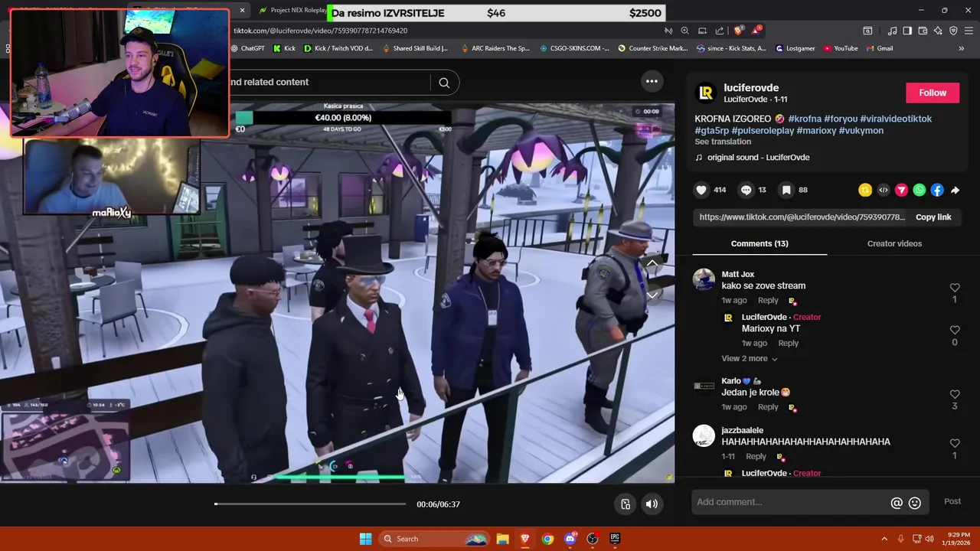Open more share options with the arrow icon

(955, 190)
